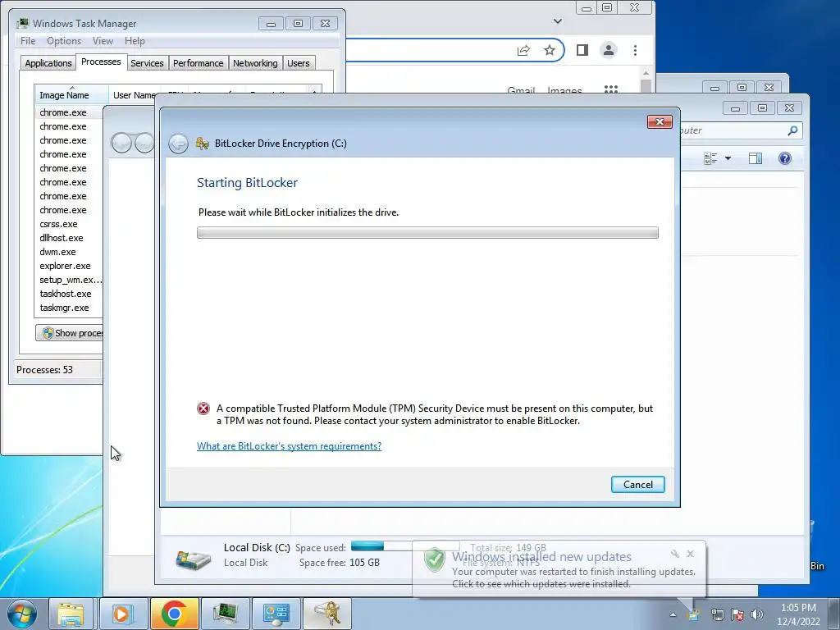The image size is (840, 630).
Task: Open Explorer help icon
Action: [785, 158]
